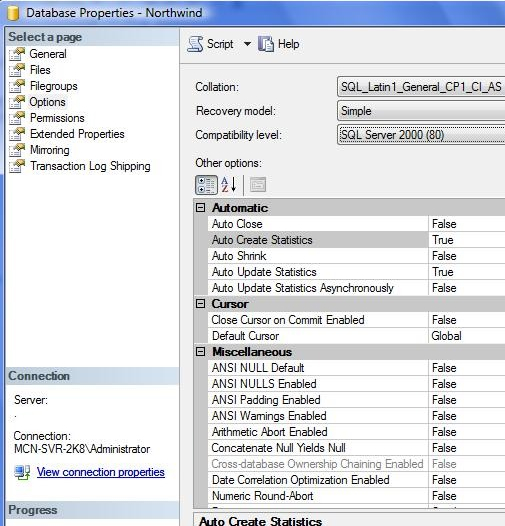
Task: Click the Options page icon
Action: [17, 102]
